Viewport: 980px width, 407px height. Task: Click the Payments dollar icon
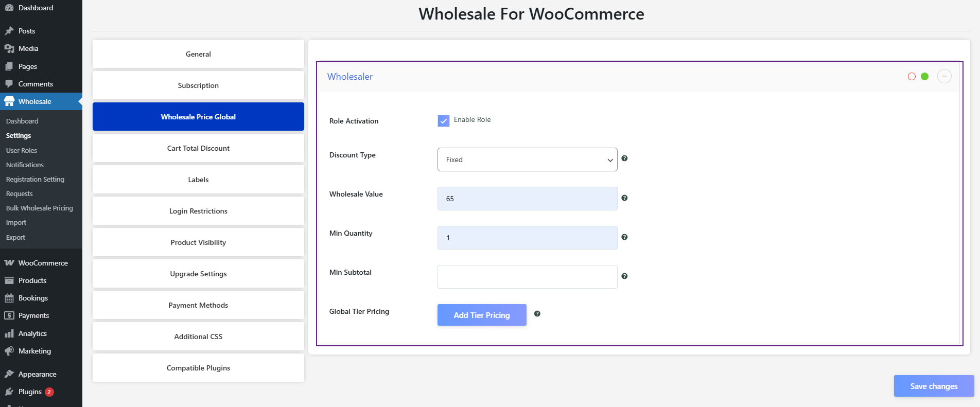[9, 315]
